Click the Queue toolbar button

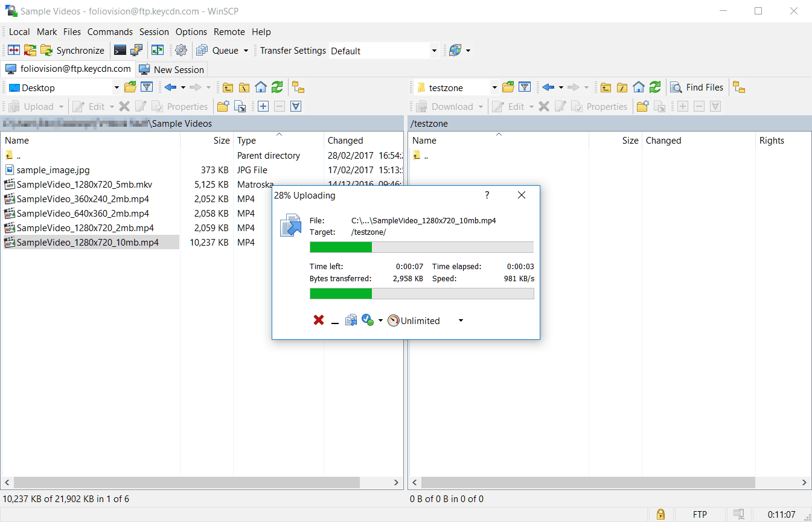(218, 51)
